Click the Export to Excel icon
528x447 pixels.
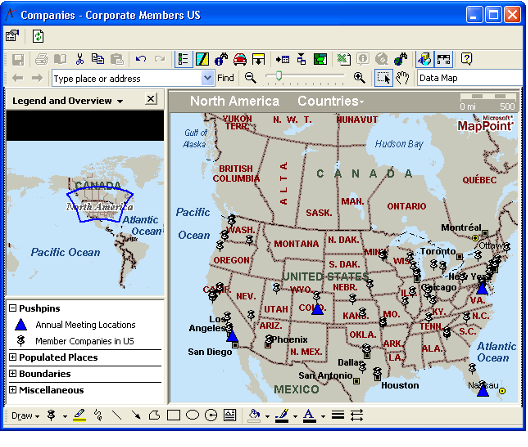coord(344,59)
